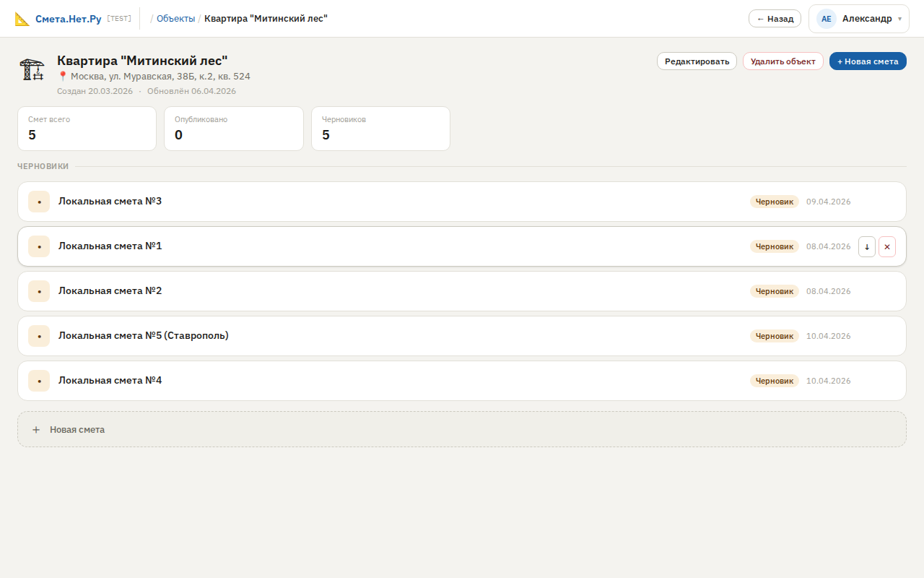Click the Черновиков counter card
This screenshot has width=924, height=578.
[380, 129]
